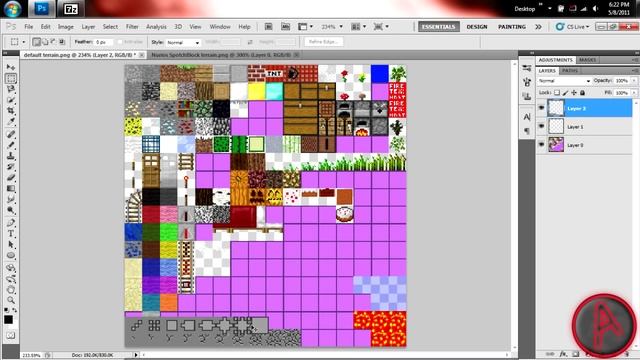The height and width of the screenshot is (360, 640).
Task: Open the Analysis menu
Action: [156, 27]
